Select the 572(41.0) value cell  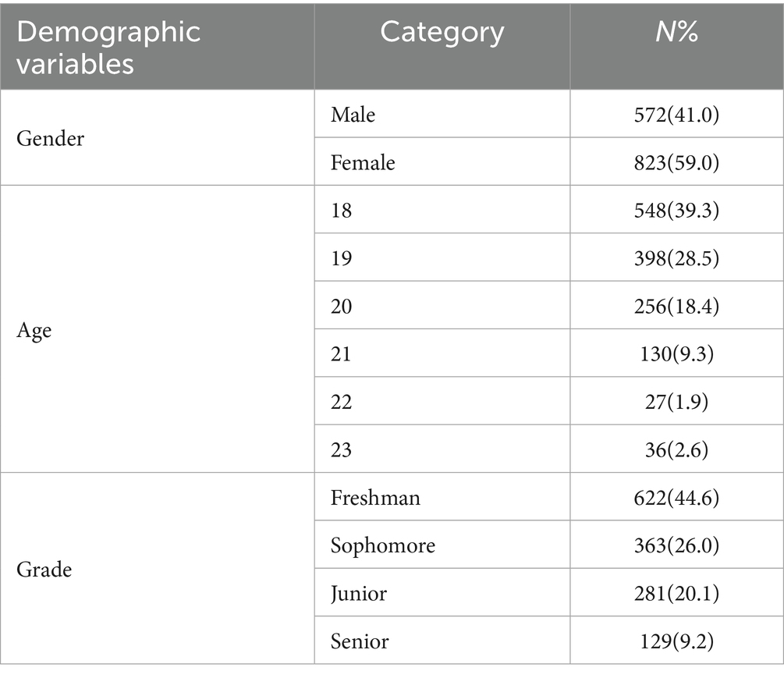(x=676, y=115)
